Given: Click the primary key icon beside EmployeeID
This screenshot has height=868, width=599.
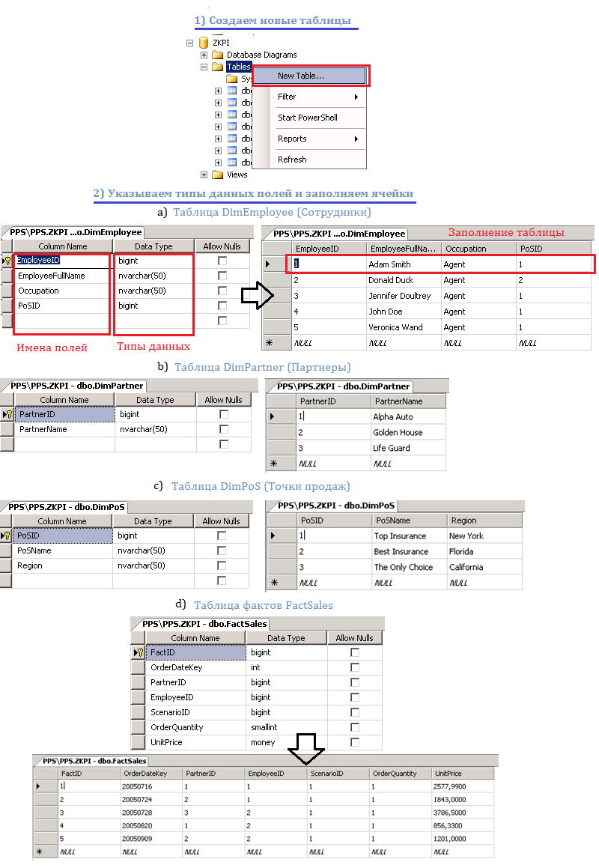Looking at the screenshot, I should (8, 261).
